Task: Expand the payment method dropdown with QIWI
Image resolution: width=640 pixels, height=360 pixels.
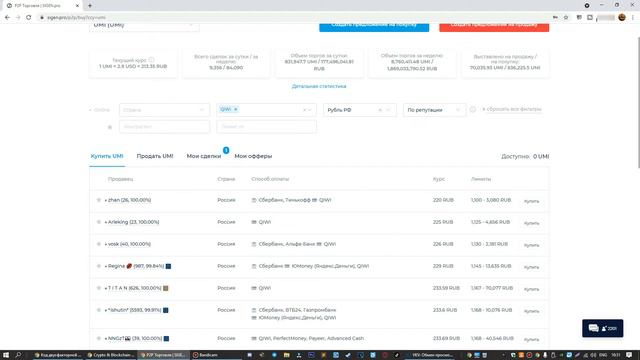Action: 309,110
